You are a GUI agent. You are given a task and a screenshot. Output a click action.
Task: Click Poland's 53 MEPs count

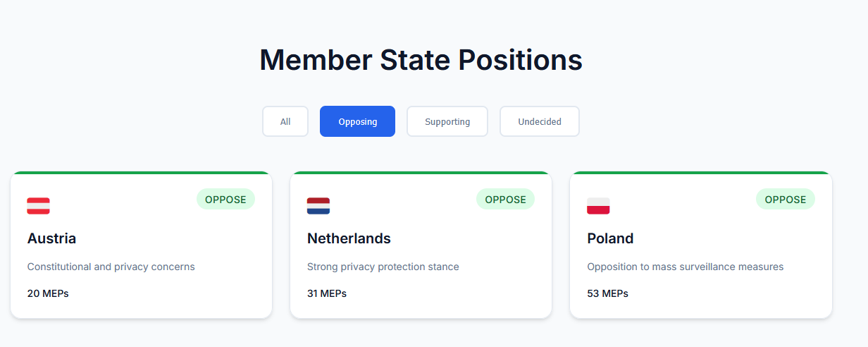pos(607,293)
